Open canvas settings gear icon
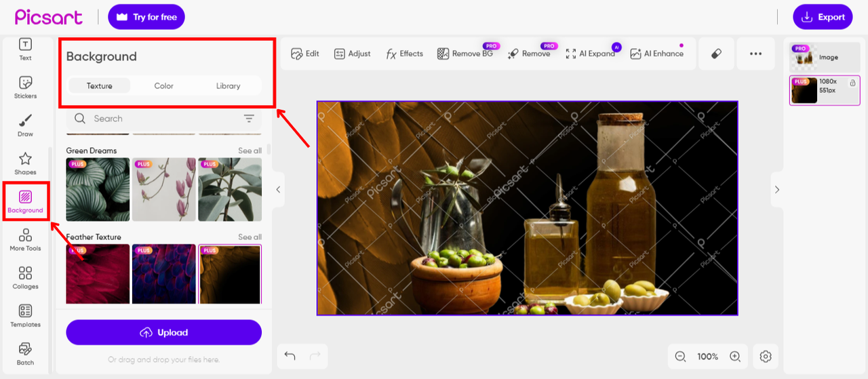The height and width of the screenshot is (379, 868). (x=766, y=356)
